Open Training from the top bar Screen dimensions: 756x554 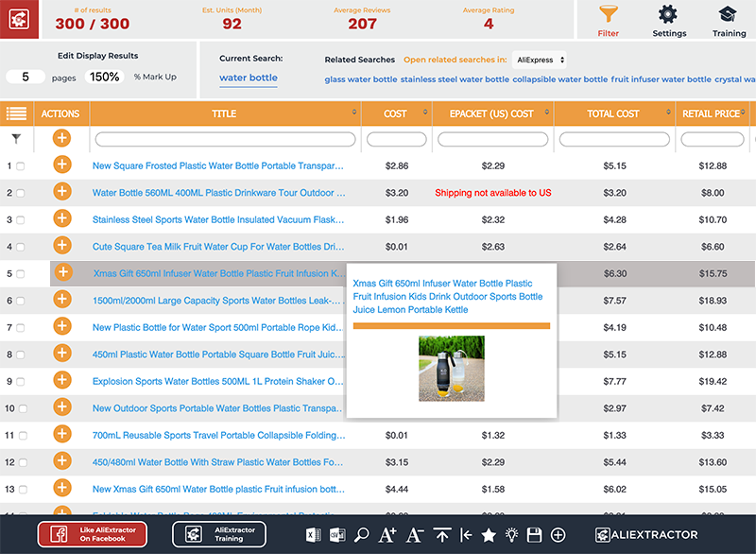click(729, 21)
